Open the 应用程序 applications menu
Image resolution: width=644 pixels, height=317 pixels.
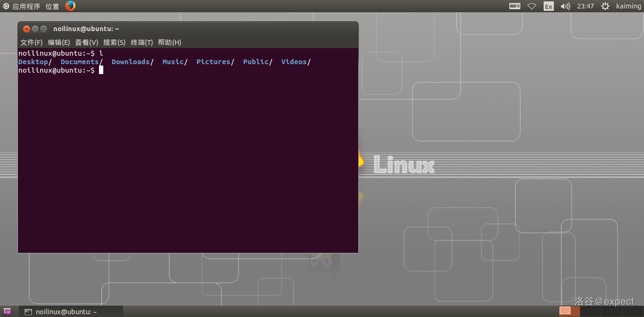pos(22,6)
